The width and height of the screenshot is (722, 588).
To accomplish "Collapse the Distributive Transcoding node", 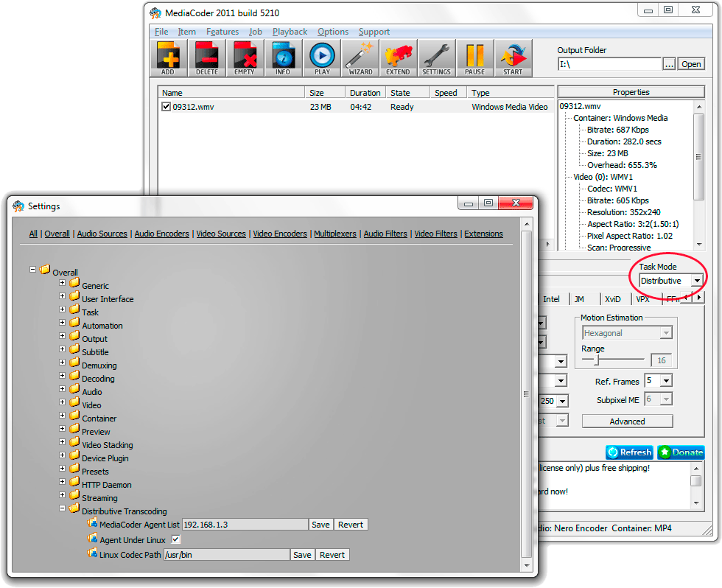I will click(x=62, y=508).
